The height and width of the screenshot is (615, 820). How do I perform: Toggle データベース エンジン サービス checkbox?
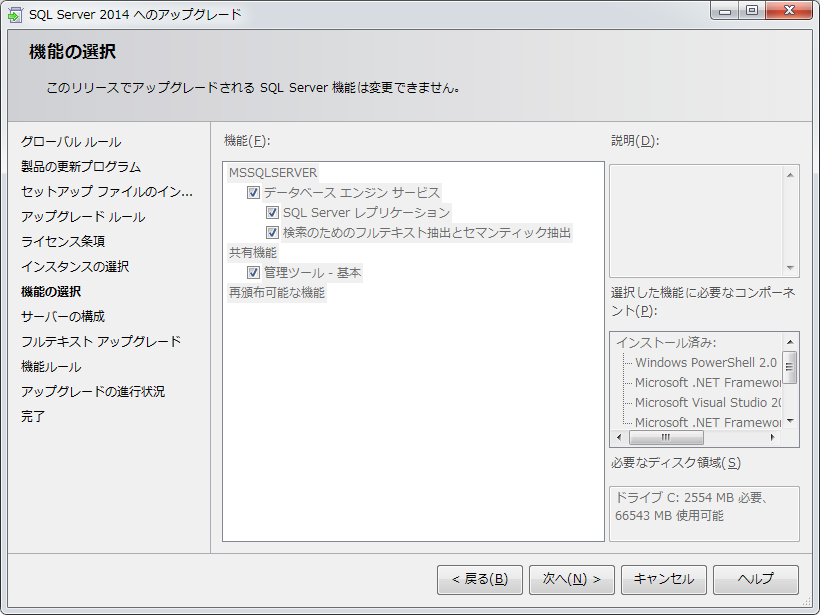pos(254,193)
